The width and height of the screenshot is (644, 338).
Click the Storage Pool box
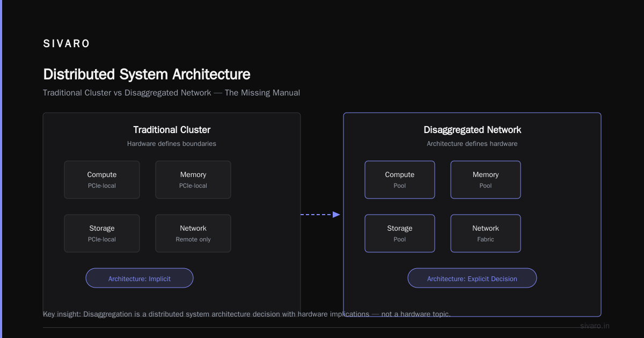(x=400, y=233)
